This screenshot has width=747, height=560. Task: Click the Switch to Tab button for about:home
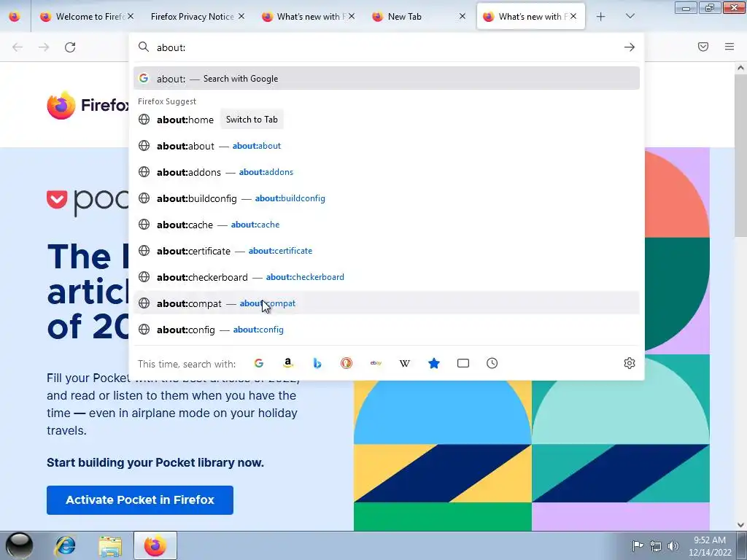point(252,120)
